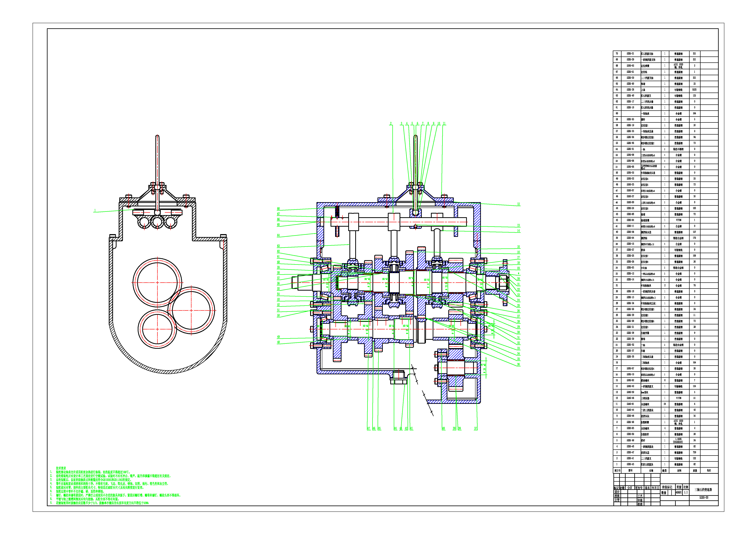Click the '材料' column header
This screenshot has height=534, width=756.
[679, 471]
